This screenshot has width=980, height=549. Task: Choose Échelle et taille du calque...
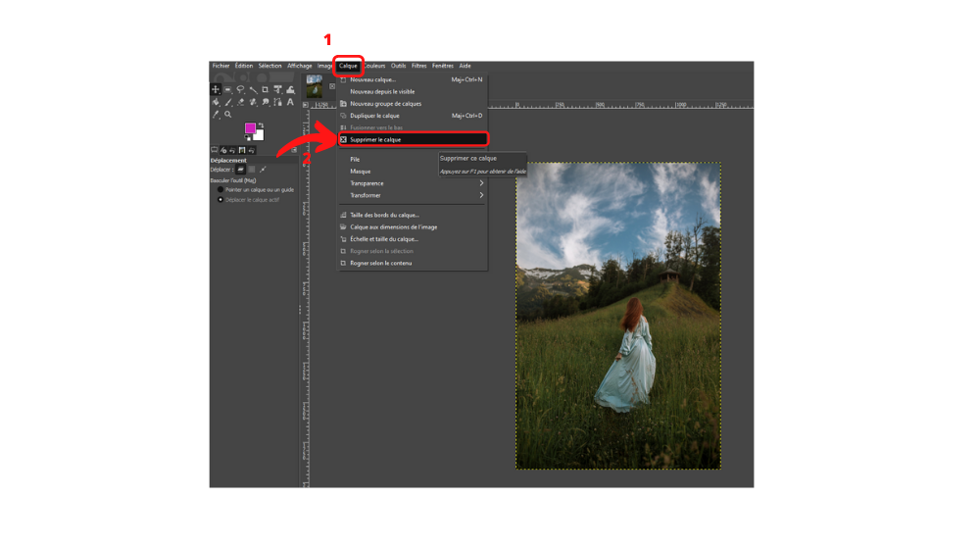pyautogui.click(x=413, y=239)
